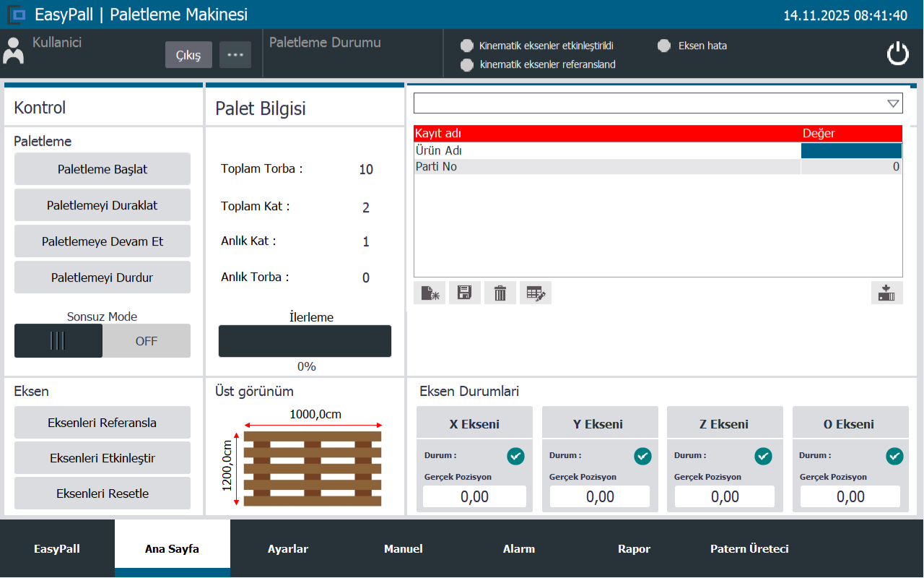Click the edit recipe table icon
Image resolution: width=924 pixels, height=578 pixels.
[x=536, y=293]
